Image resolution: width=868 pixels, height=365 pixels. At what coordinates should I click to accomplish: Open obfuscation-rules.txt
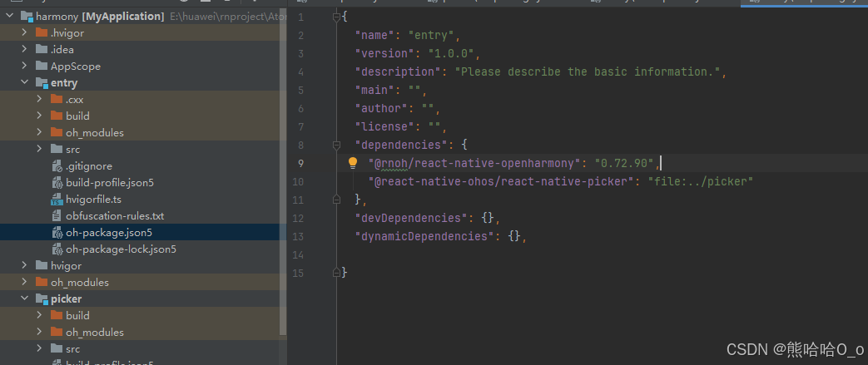[x=115, y=215]
